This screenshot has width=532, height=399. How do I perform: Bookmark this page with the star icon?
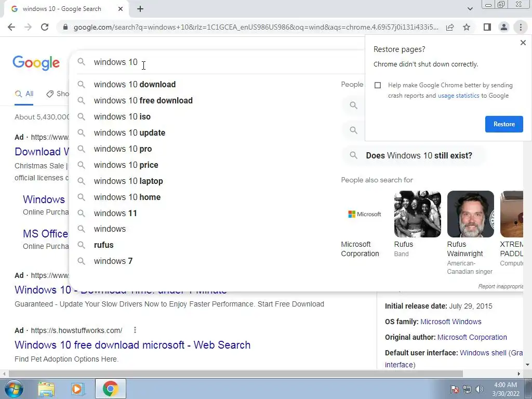point(467,27)
